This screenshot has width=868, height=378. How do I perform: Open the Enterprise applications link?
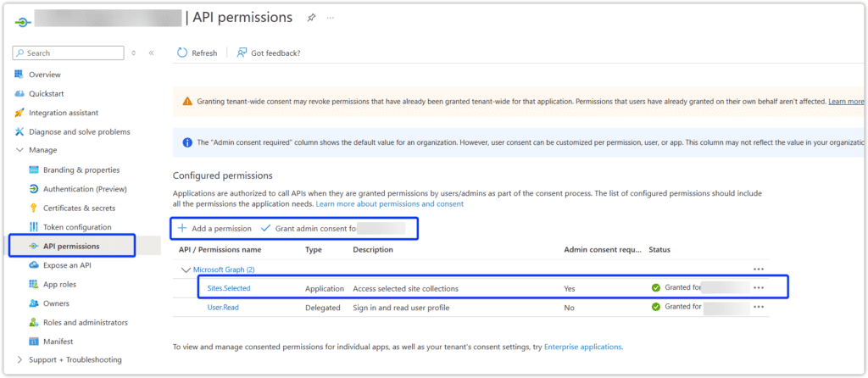click(582, 347)
